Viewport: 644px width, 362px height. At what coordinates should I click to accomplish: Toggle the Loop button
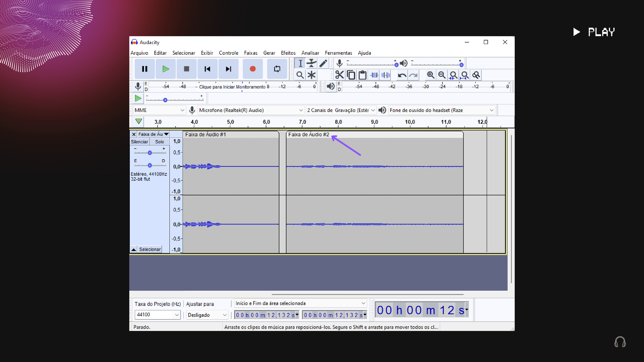point(277,69)
